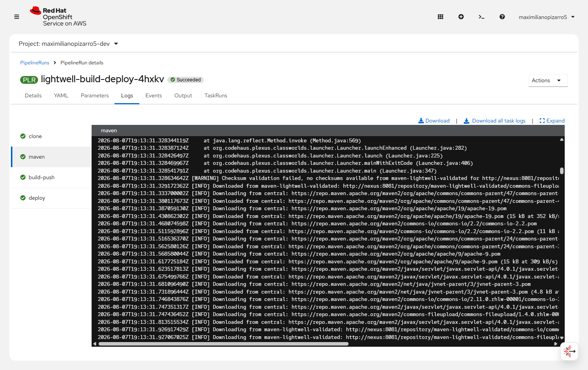Open the application launcher grid icon

coord(441,17)
